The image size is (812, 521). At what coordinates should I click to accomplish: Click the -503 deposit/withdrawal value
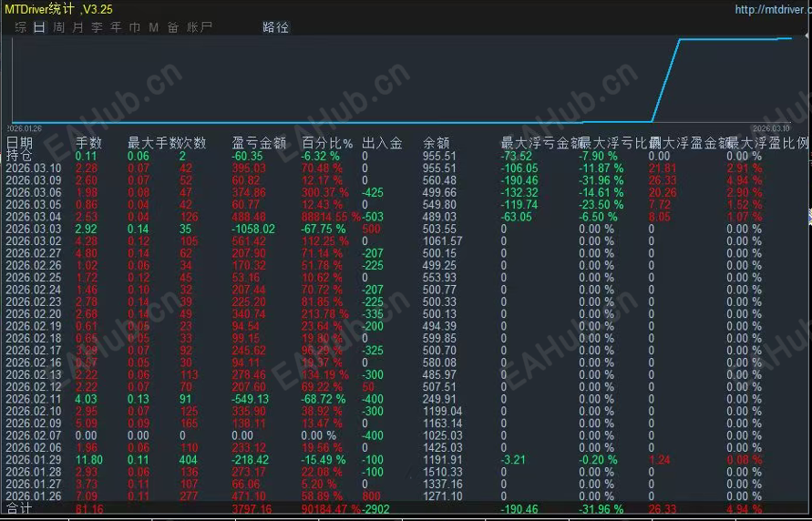(373, 217)
